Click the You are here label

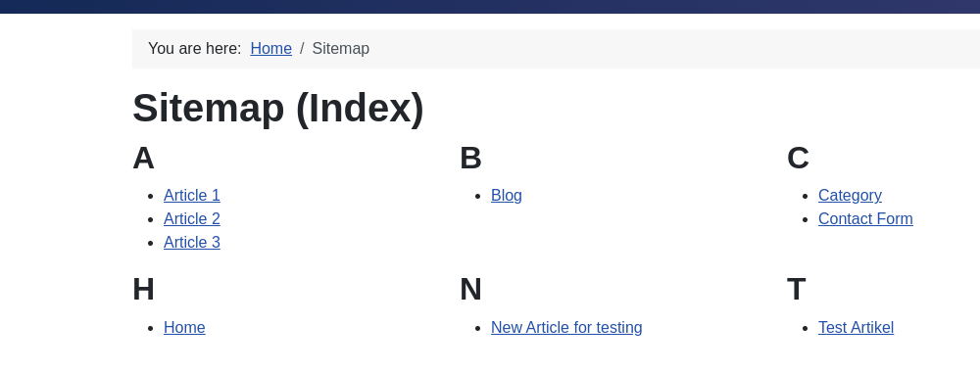[x=194, y=49]
